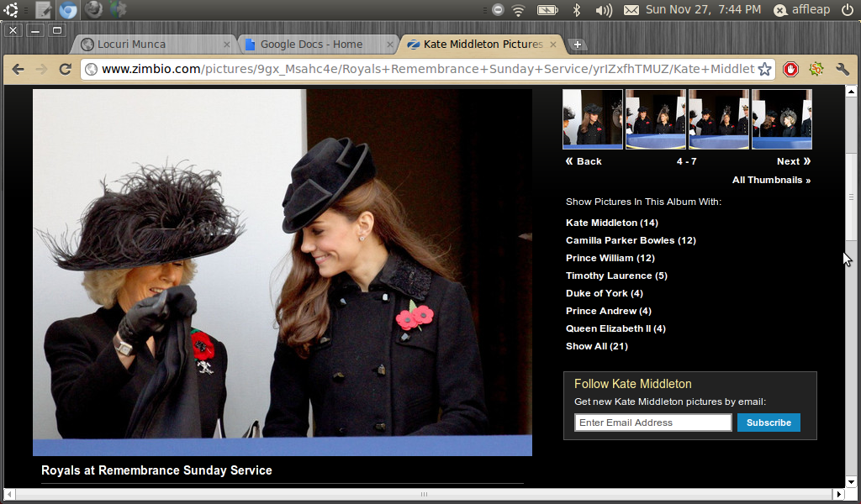Click the vertical scrollbar up arrow
Viewport: 861px width, 504px height.
(851, 91)
